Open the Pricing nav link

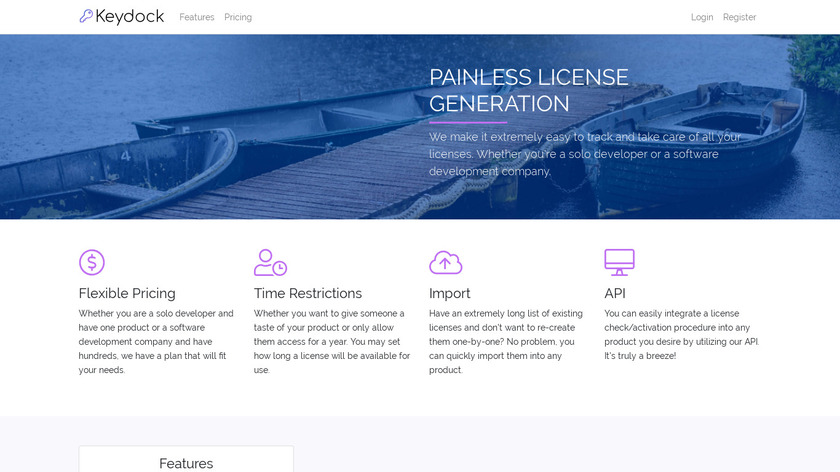(x=238, y=17)
